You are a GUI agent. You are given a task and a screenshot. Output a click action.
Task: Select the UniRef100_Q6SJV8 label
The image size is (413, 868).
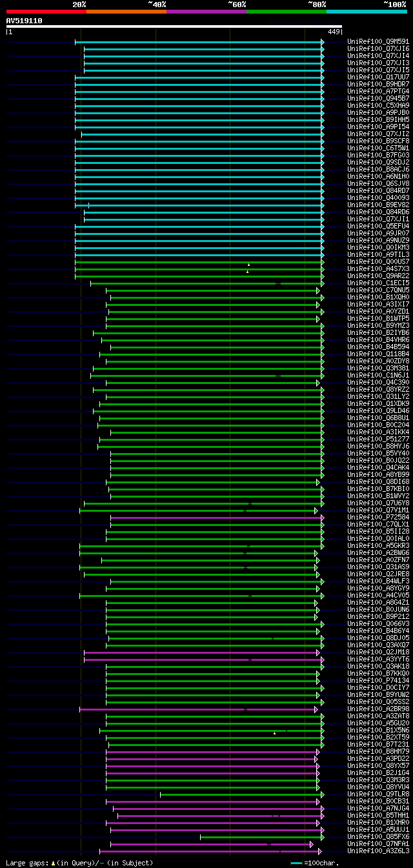click(378, 184)
